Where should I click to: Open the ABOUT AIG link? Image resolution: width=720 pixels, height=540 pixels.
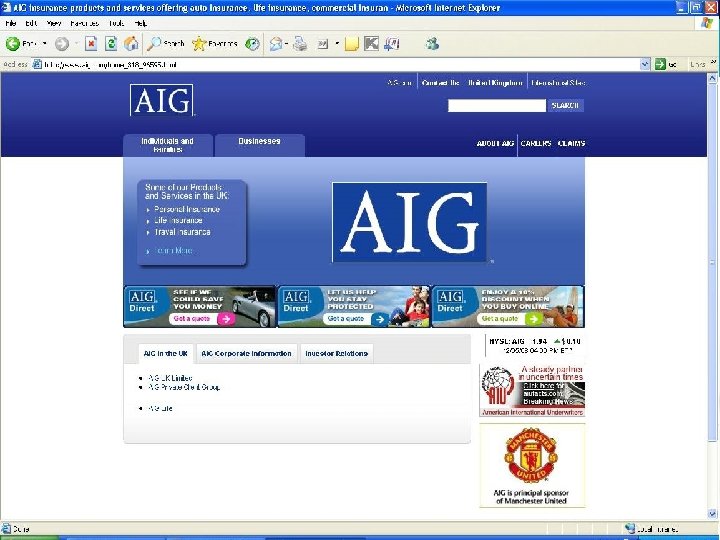495,143
